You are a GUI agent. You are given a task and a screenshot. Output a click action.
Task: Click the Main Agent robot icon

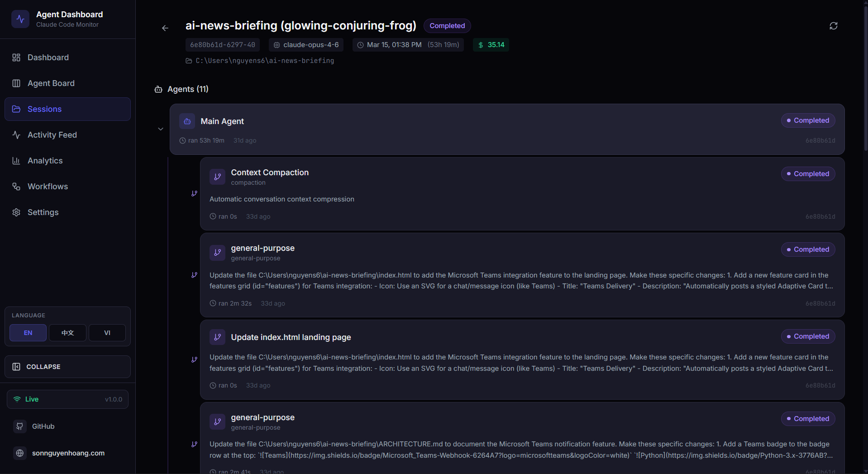[187, 121]
